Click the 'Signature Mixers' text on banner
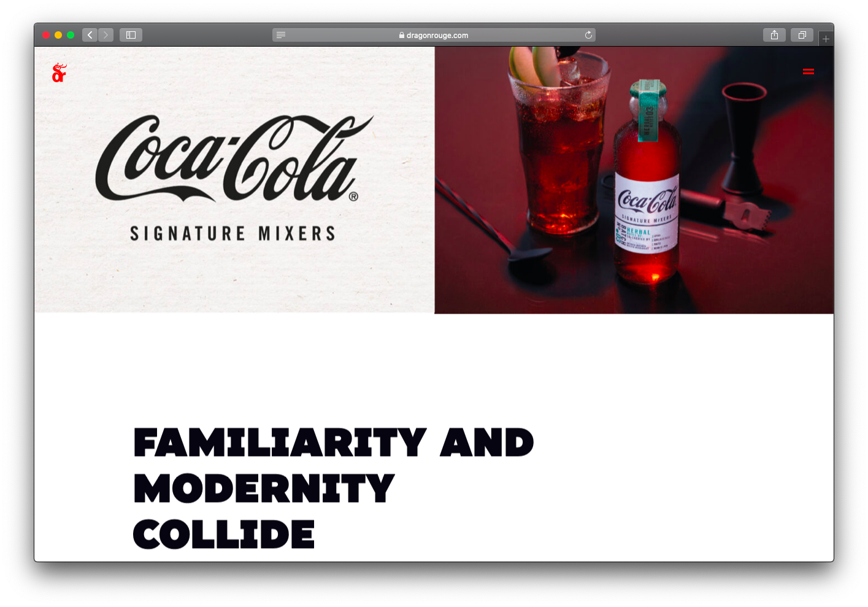The image size is (868, 607). (232, 233)
